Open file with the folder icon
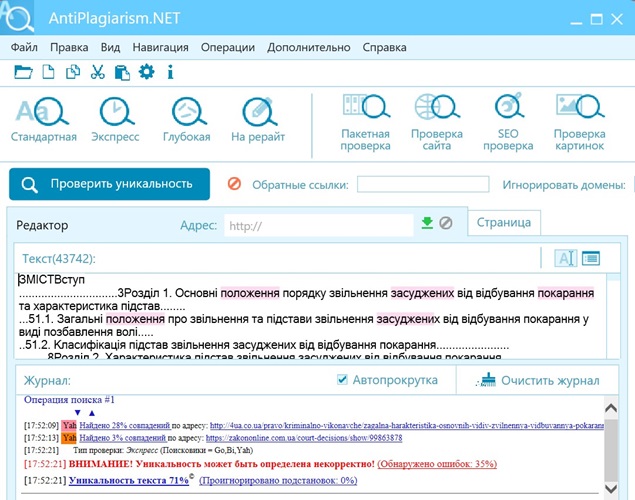This screenshot has width=635, height=500. (x=23, y=72)
